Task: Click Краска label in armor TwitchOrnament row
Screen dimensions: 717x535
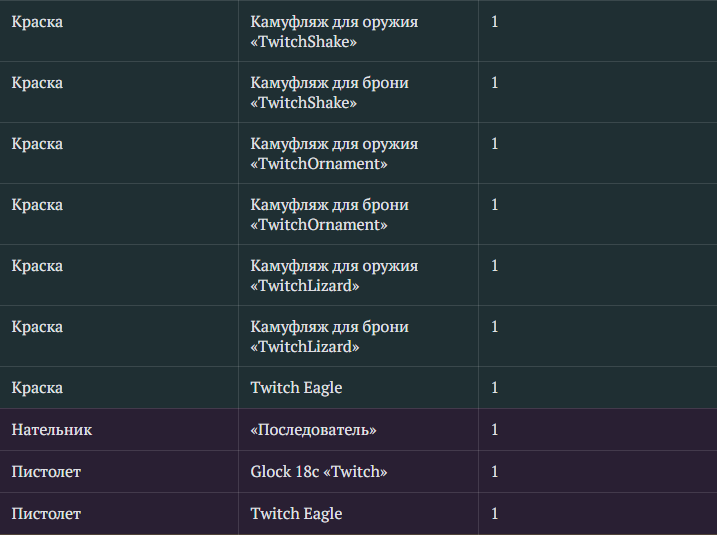Action: click(x=37, y=205)
